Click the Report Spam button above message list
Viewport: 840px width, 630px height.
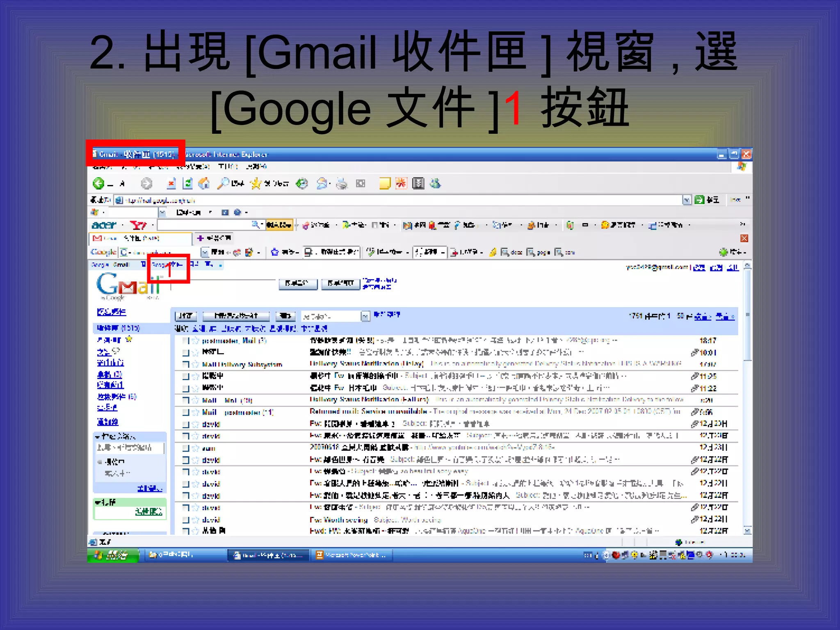pos(236,316)
